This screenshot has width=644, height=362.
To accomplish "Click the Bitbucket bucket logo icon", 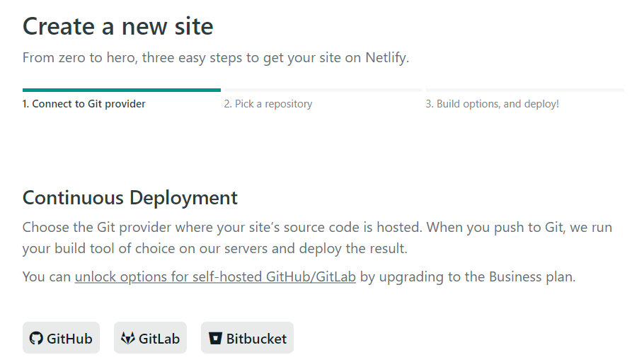I will [x=215, y=338].
